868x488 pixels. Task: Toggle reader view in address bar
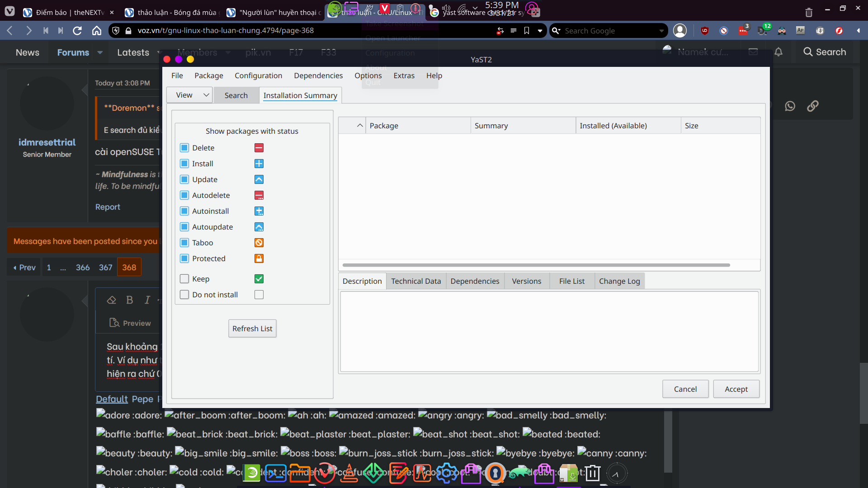pos(514,31)
